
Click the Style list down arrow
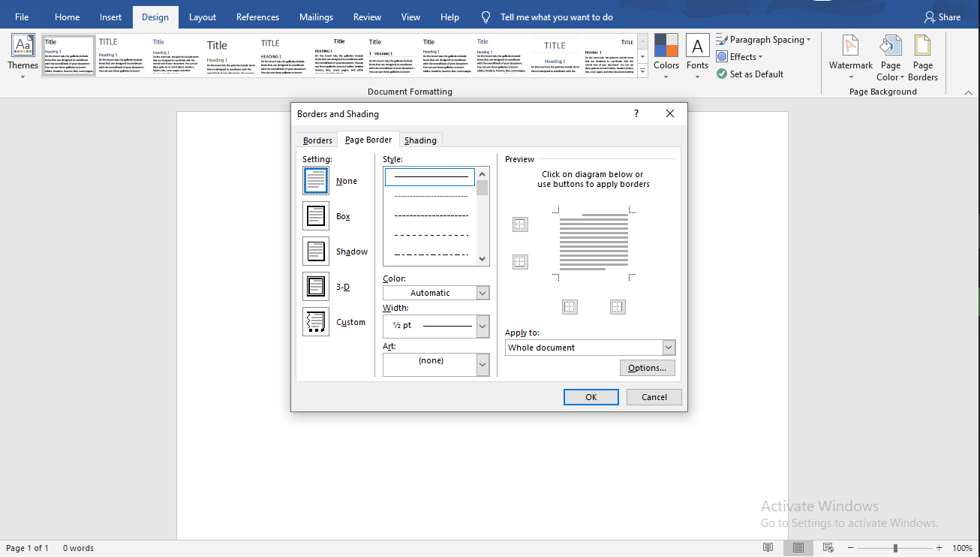482,259
